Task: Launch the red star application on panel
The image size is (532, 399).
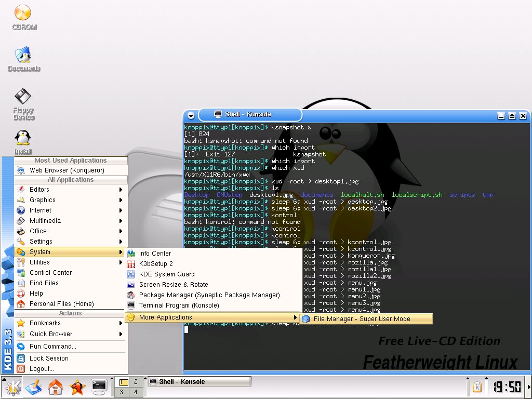Action: pos(77,387)
